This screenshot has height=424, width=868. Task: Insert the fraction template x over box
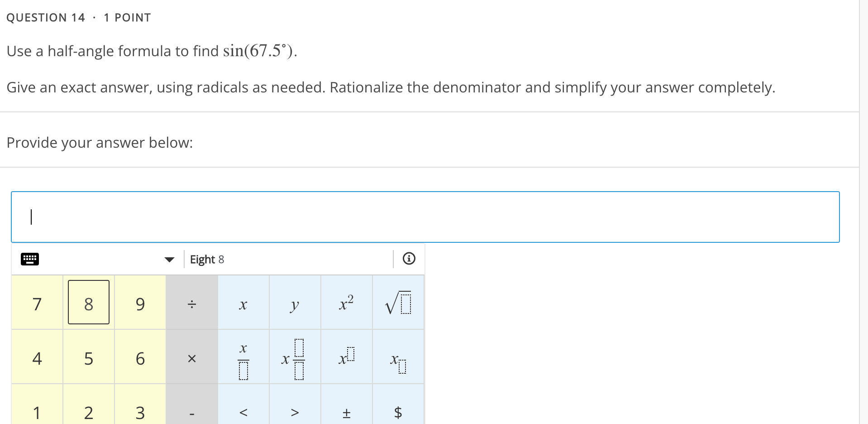coord(243,358)
